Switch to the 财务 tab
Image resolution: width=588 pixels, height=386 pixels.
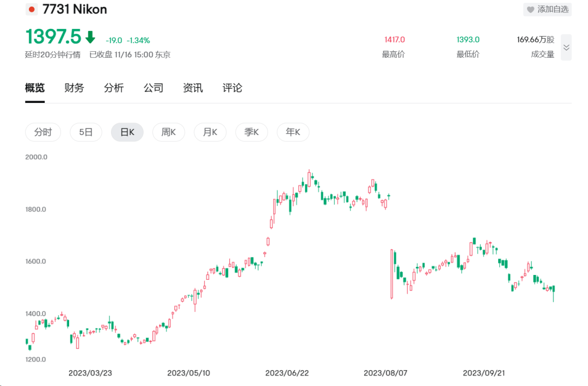pos(74,88)
